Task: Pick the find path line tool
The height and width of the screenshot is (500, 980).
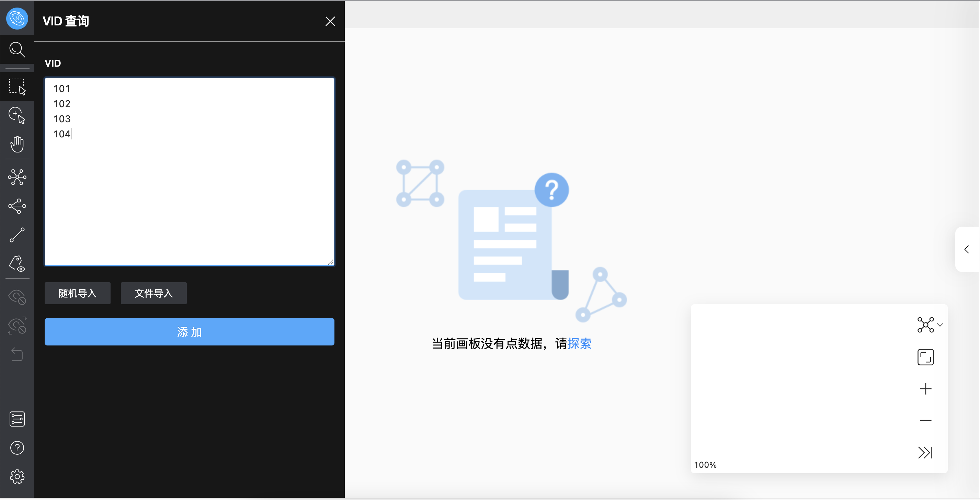Action: click(x=17, y=235)
